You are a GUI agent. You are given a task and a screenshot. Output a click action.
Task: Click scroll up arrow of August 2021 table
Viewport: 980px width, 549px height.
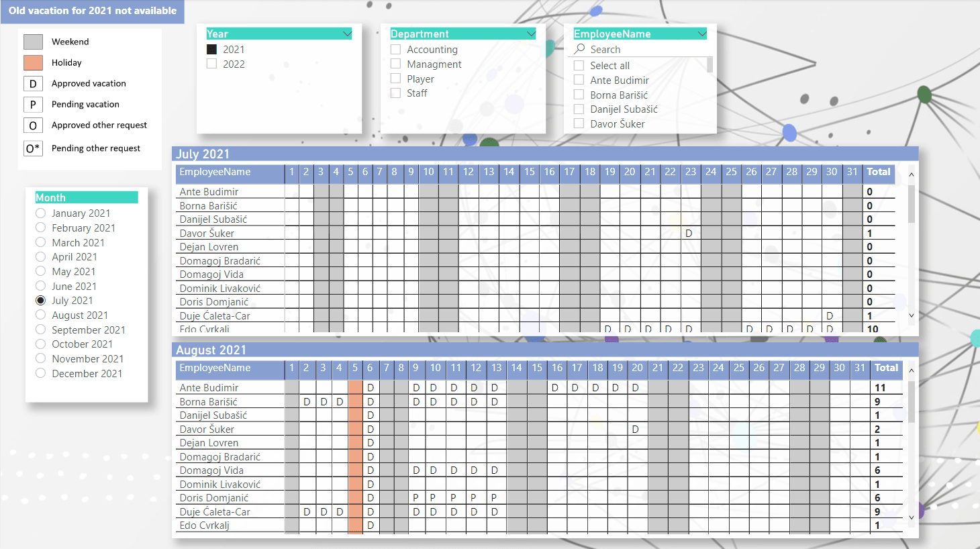pyautogui.click(x=912, y=370)
